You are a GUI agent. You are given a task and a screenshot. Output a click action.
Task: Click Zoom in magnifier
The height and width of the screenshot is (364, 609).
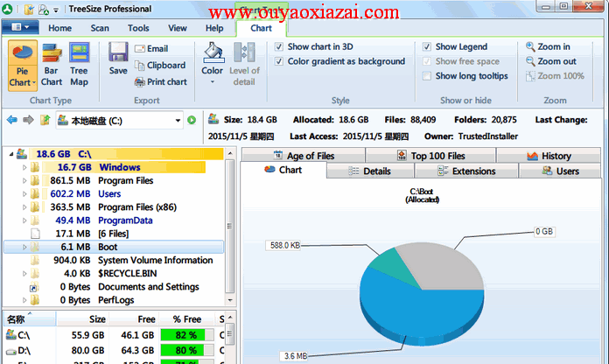click(x=548, y=46)
